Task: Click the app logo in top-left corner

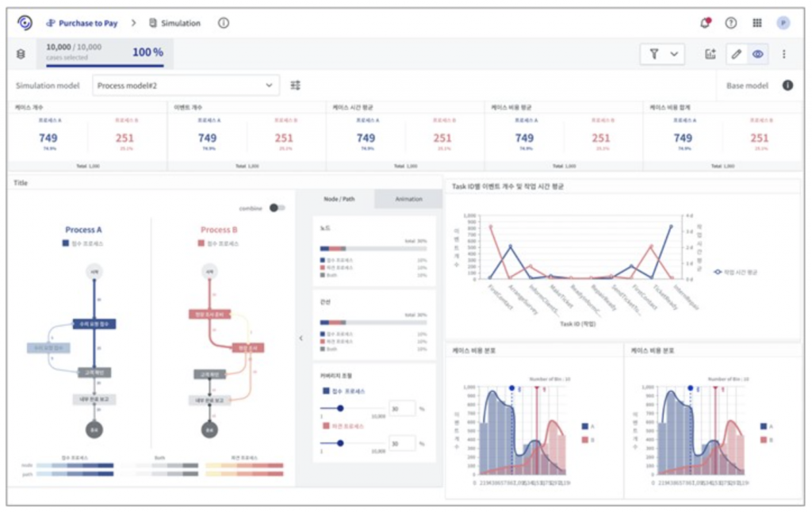Action: (25, 23)
